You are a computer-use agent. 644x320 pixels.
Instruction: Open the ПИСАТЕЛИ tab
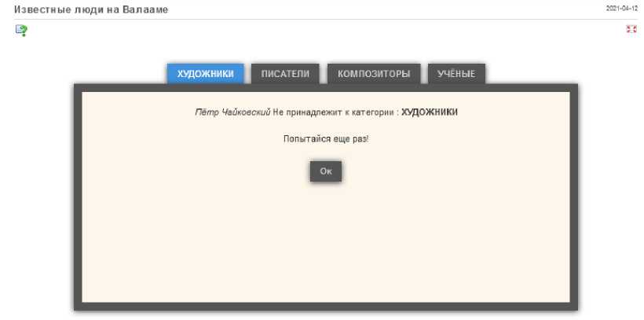[x=285, y=74]
